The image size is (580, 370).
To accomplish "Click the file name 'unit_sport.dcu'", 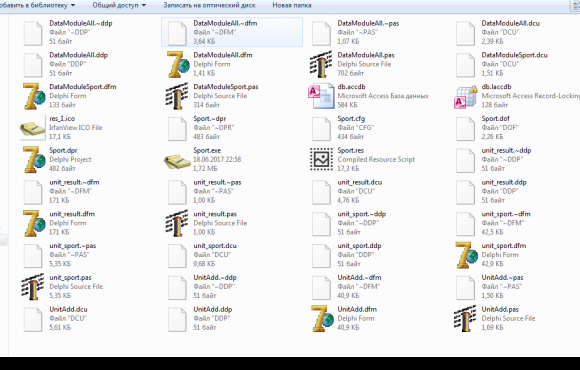I will [x=215, y=246].
